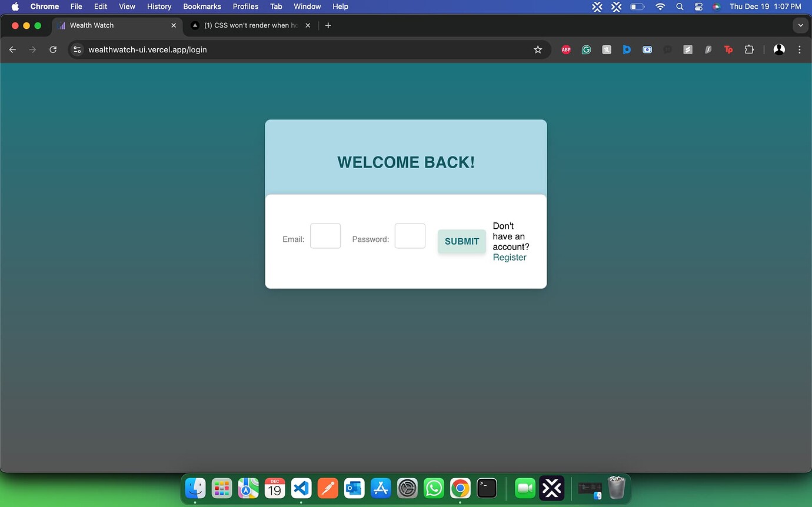Open the Teleparty extension
Image resolution: width=812 pixels, height=507 pixels.
[728, 50]
